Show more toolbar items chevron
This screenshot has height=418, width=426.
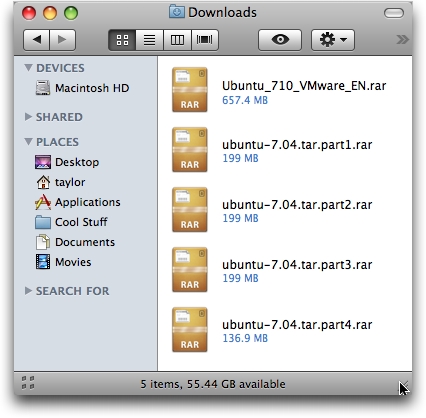402,40
